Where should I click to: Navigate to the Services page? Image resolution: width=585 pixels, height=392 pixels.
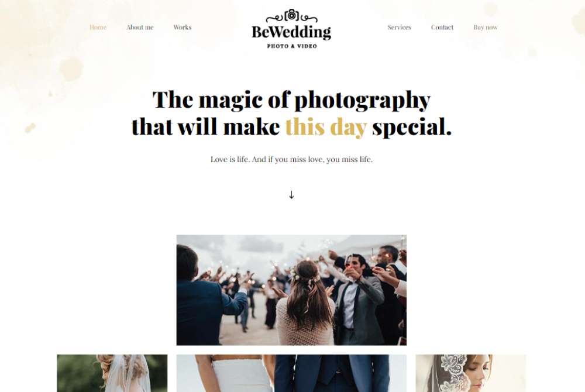(399, 27)
